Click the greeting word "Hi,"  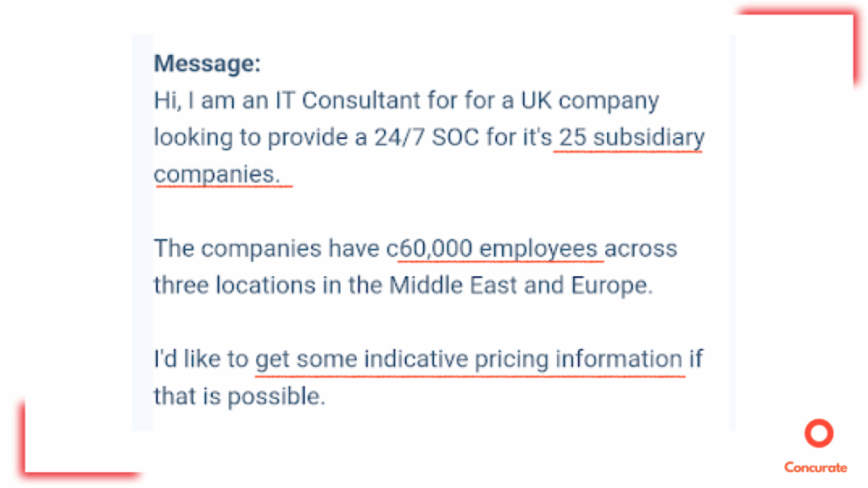coord(167,101)
